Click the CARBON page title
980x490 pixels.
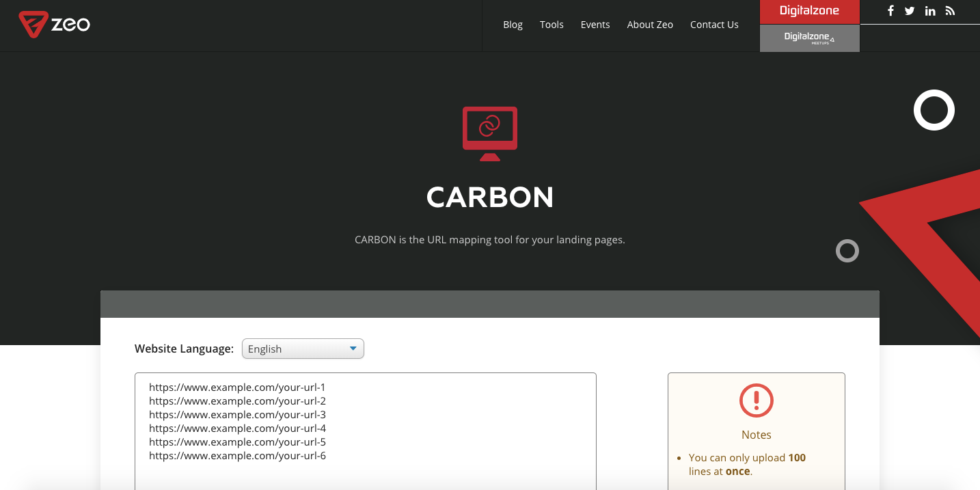490,198
